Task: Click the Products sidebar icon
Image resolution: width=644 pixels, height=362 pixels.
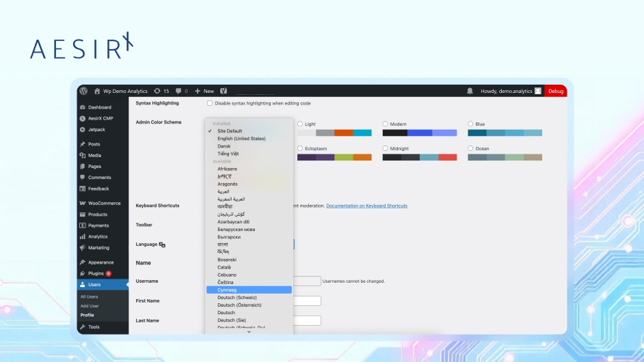Action: [83, 214]
